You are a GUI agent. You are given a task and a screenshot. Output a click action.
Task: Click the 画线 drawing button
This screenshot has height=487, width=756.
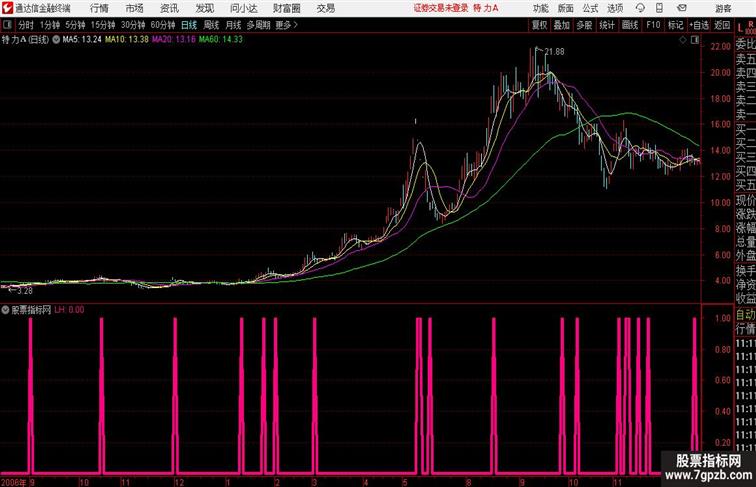coord(630,25)
